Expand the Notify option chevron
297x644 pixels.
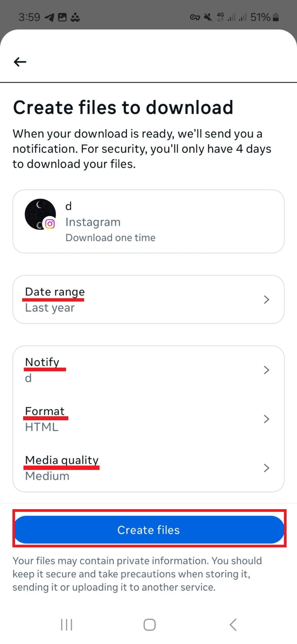(x=266, y=370)
